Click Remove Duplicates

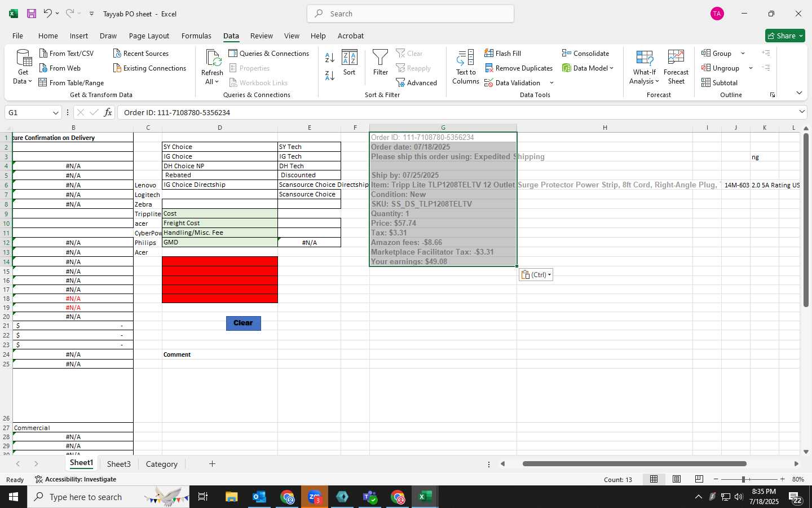(519, 68)
